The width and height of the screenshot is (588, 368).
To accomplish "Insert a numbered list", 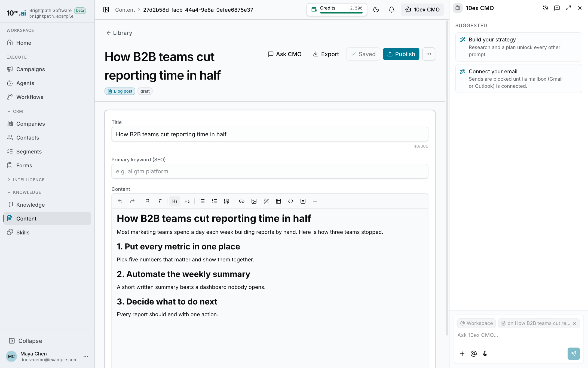I will 214,201.
